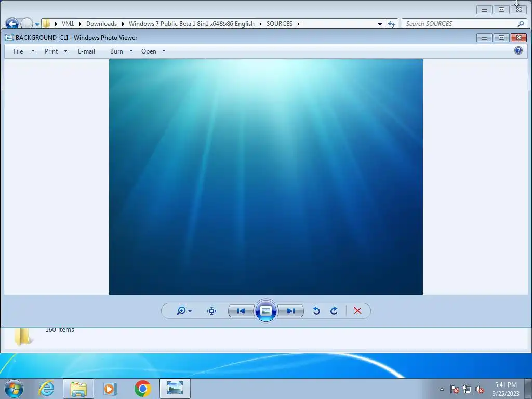Open the File menu
The height and width of the screenshot is (399, 532).
point(18,51)
